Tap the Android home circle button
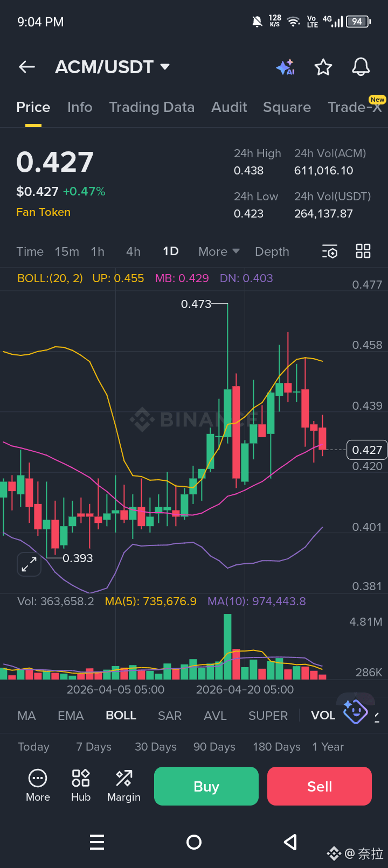The width and height of the screenshot is (388, 868). tap(194, 842)
